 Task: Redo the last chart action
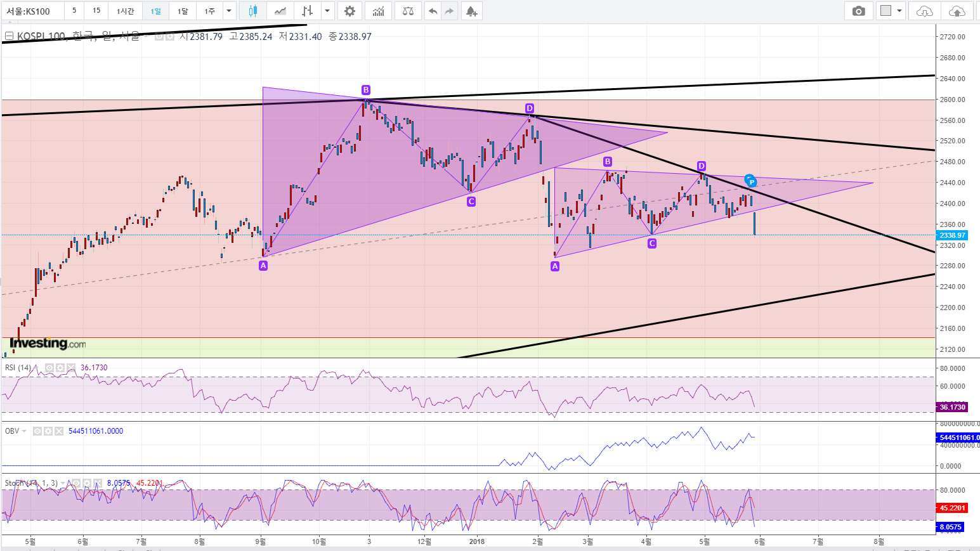449,11
